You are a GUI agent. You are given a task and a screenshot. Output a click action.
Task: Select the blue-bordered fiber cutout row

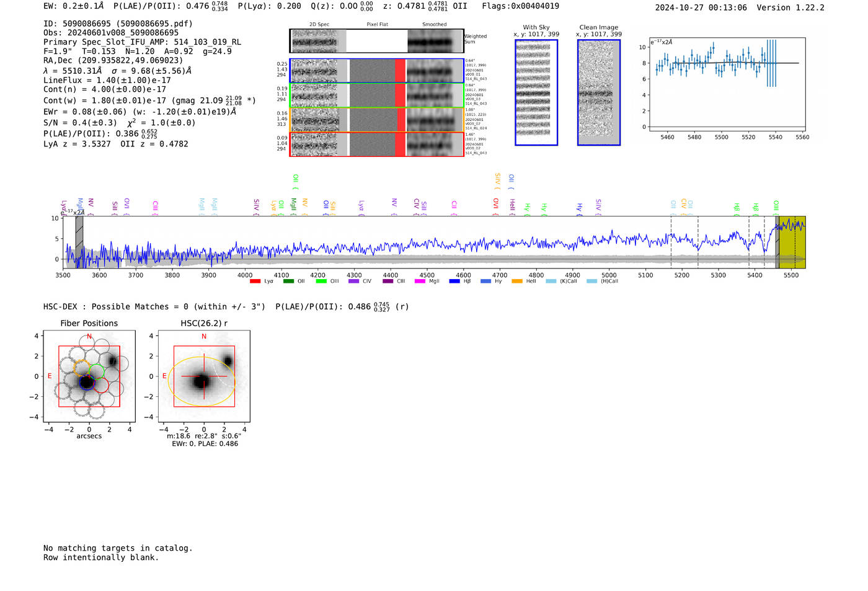point(376,71)
